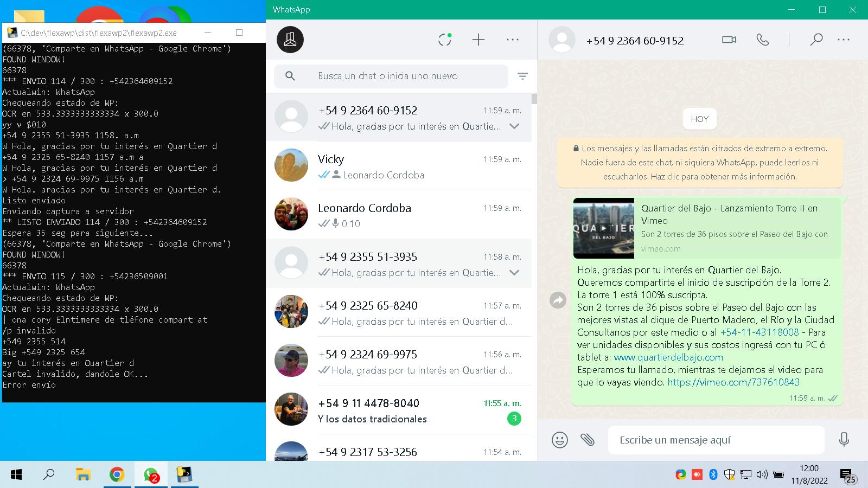Open the Windows Start menu
This screenshot has width=868, height=488.
16,474
